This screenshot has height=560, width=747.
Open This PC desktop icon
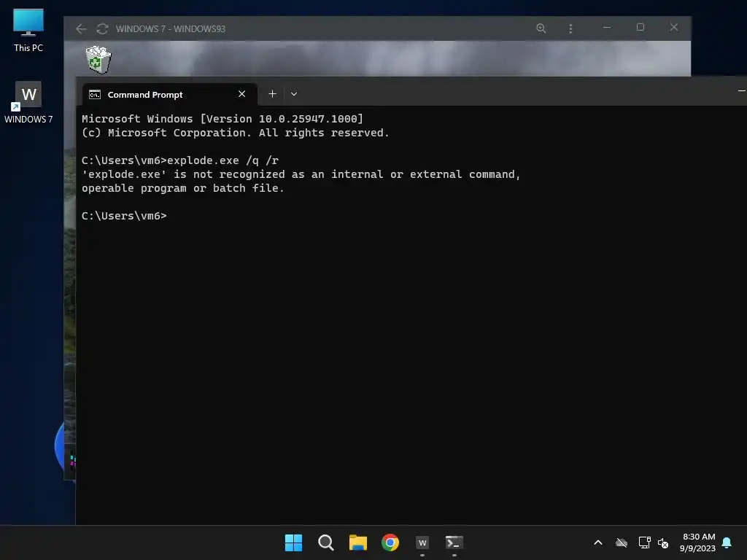28,30
